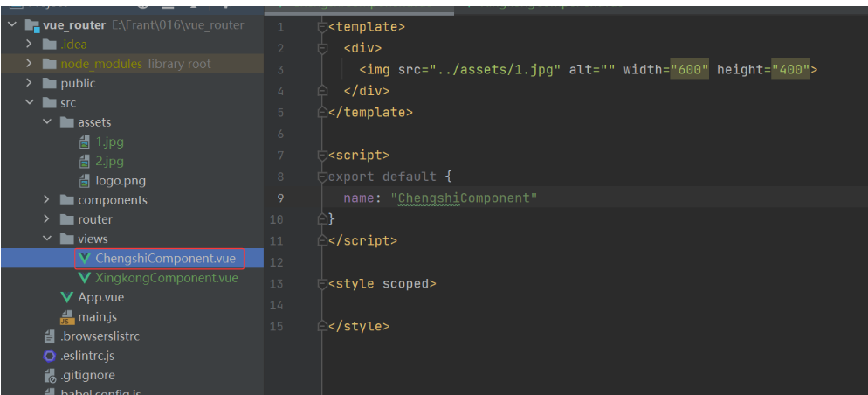The width and height of the screenshot is (868, 395).
Task: Select logo.png in the assets folder
Action: [121, 181]
